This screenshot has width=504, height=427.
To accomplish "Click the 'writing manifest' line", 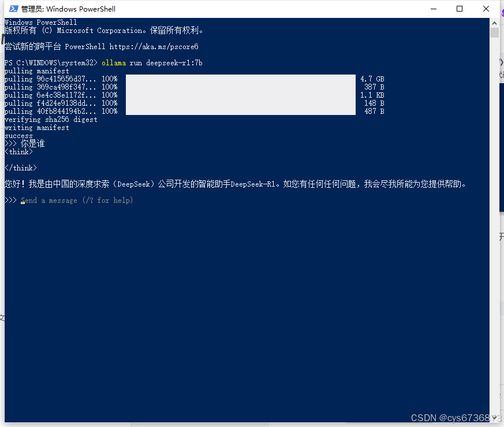I will tap(36, 128).
